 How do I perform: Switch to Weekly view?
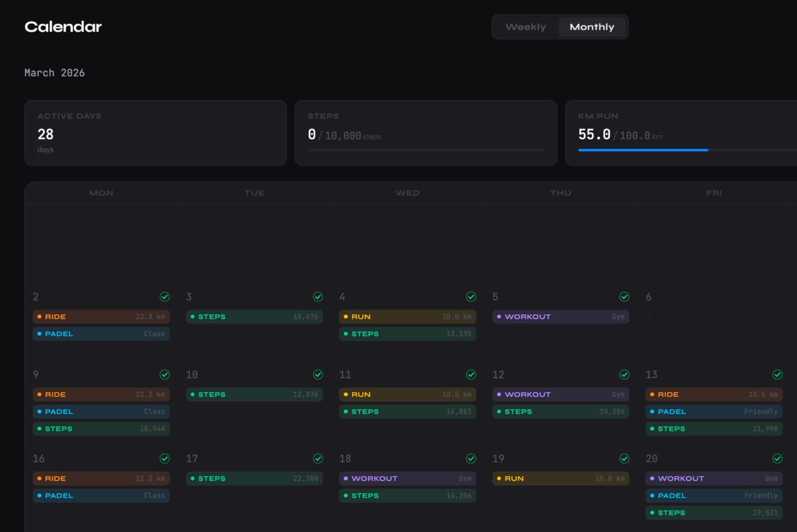[x=525, y=27]
